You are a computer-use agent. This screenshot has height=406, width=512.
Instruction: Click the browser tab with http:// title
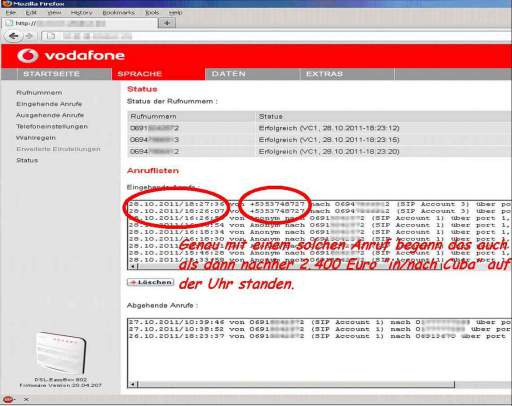tap(80, 23)
